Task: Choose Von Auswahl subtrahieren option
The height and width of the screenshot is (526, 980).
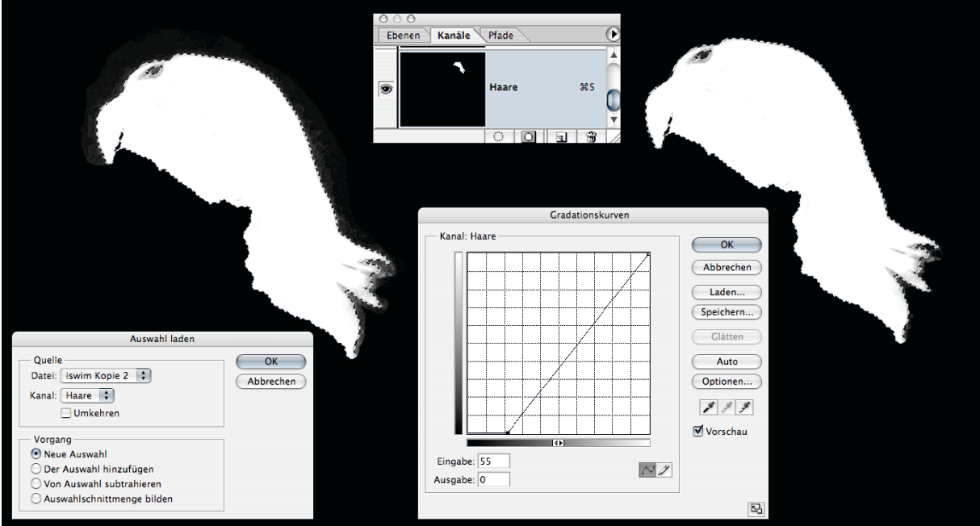Action: (36, 484)
